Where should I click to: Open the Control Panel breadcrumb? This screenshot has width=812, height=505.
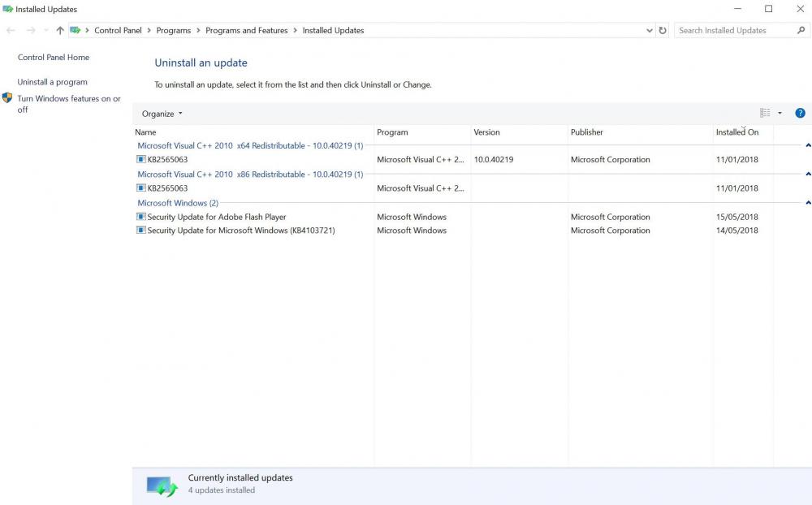[x=118, y=31]
